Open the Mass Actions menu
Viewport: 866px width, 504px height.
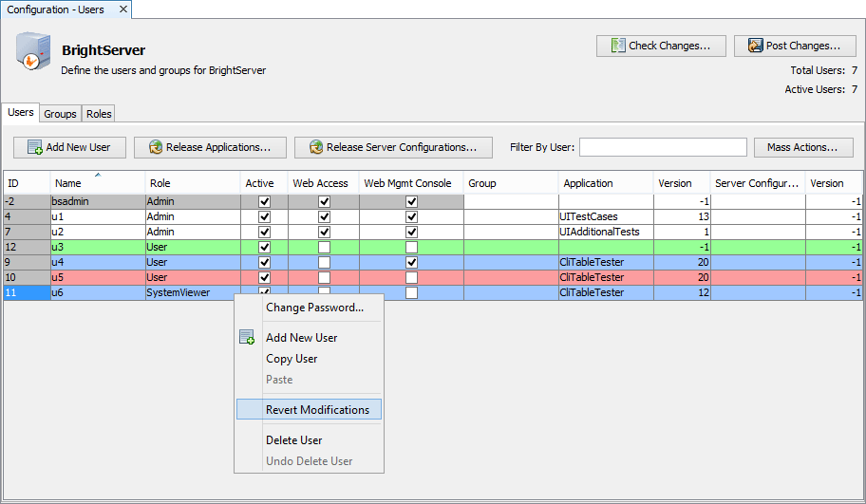[x=802, y=147]
